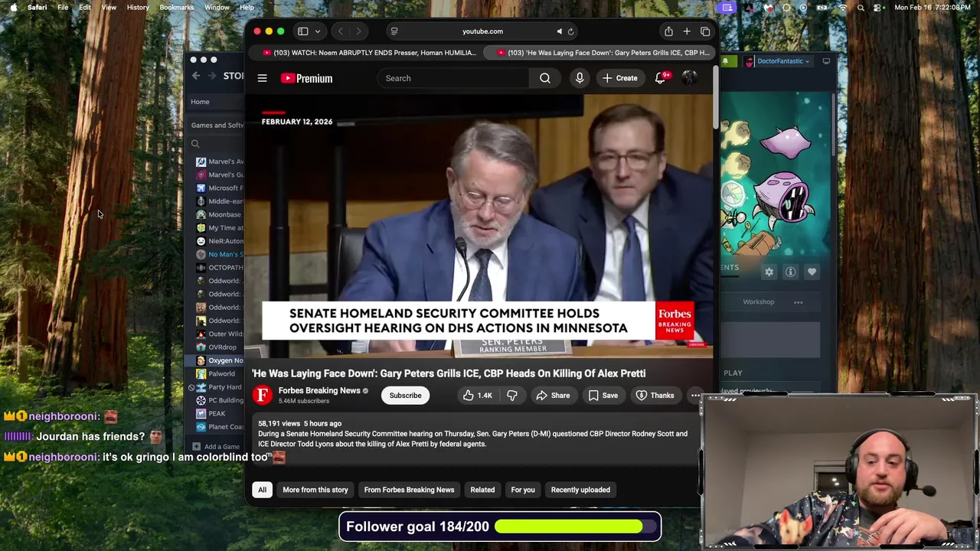Image resolution: width=980 pixels, height=551 pixels.
Task: Open File menu in menu bar
Action: [x=63, y=8]
